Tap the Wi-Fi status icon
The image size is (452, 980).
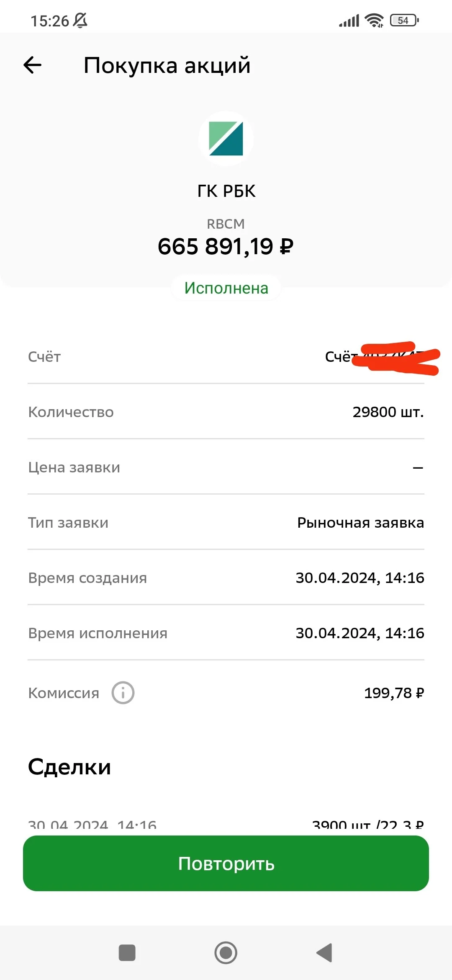pyautogui.click(x=374, y=20)
